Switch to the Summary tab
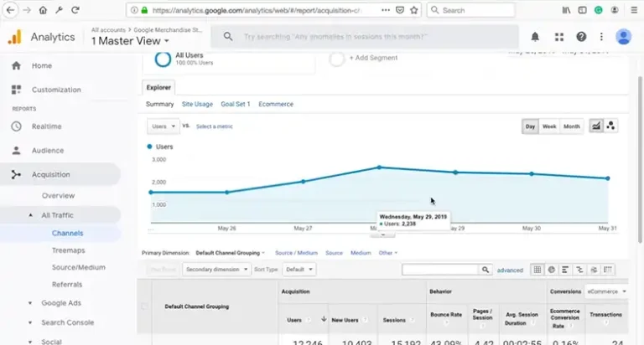The image size is (644, 345). tap(160, 104)
